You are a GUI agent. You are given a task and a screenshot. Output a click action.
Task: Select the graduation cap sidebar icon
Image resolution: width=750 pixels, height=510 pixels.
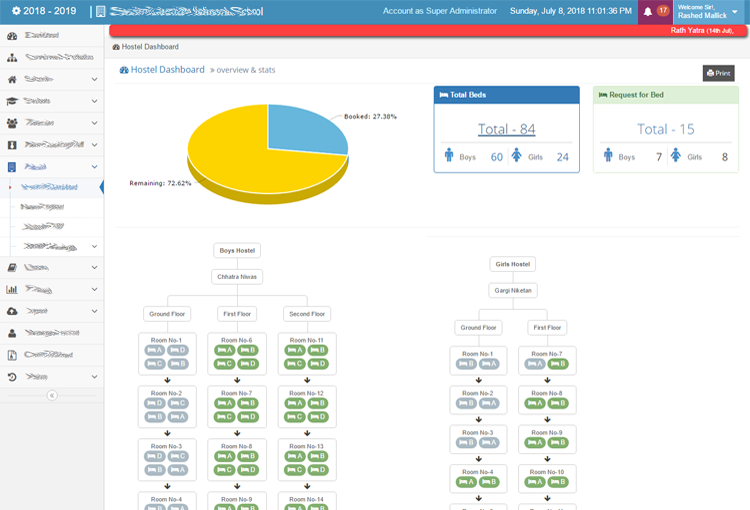coord(12,101)
